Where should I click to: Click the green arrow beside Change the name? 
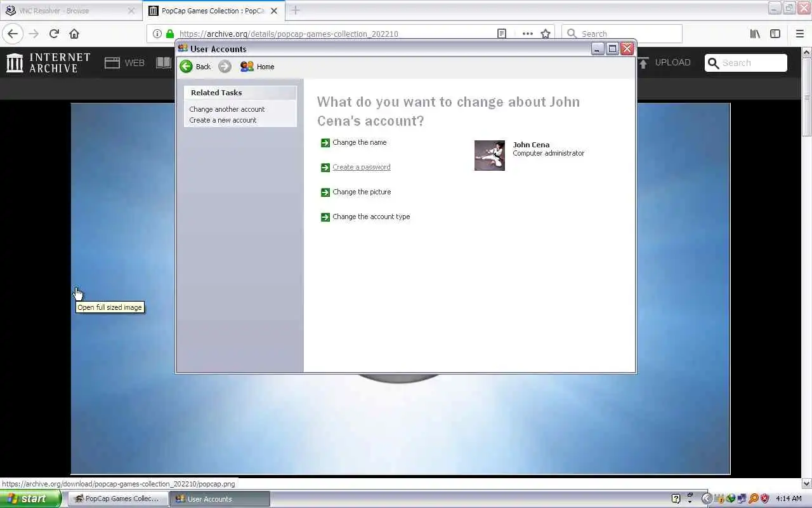point(325,143)
